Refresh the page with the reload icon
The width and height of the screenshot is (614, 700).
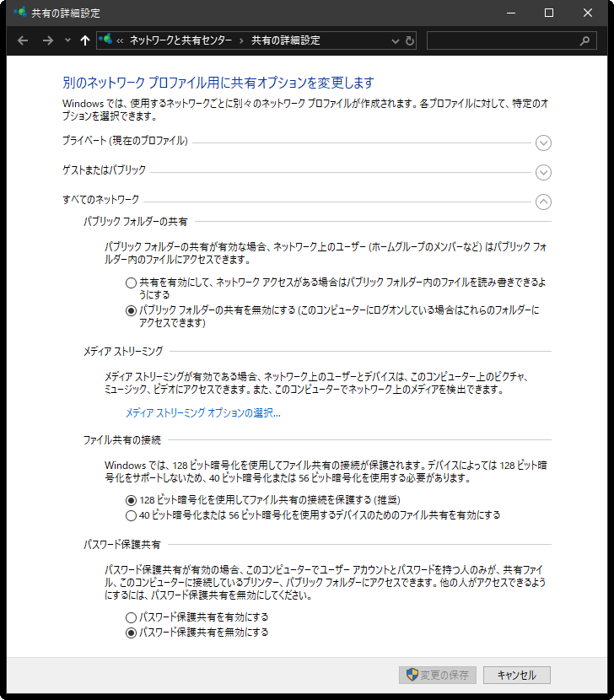point(410,41)
